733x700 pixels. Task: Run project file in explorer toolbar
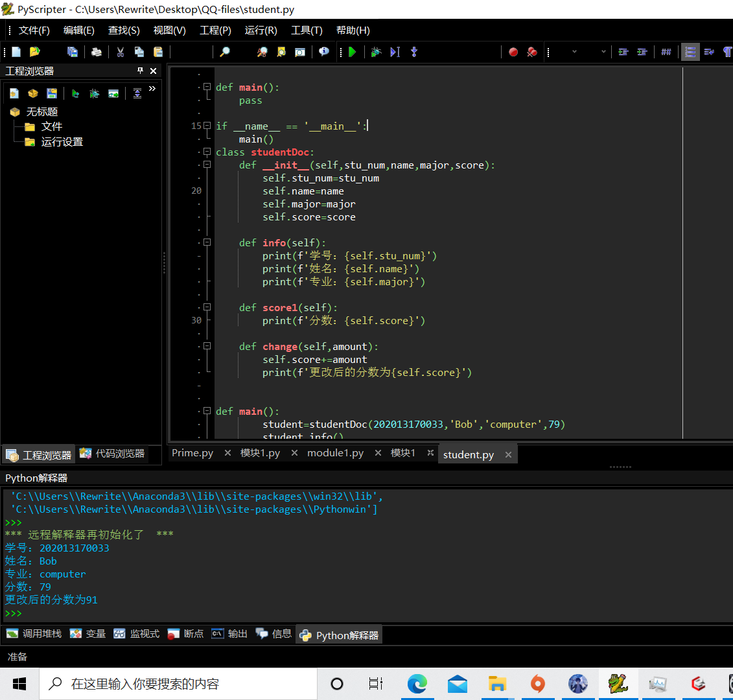(x=75, y=93)
